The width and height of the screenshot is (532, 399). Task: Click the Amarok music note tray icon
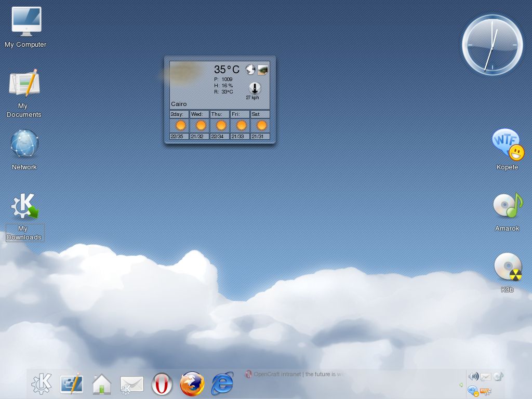(498, 376)
